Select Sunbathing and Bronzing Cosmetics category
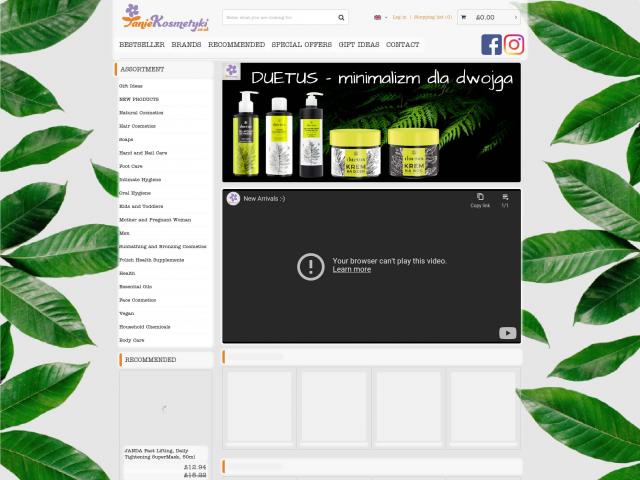640x480 pixels. click(162, 247)
